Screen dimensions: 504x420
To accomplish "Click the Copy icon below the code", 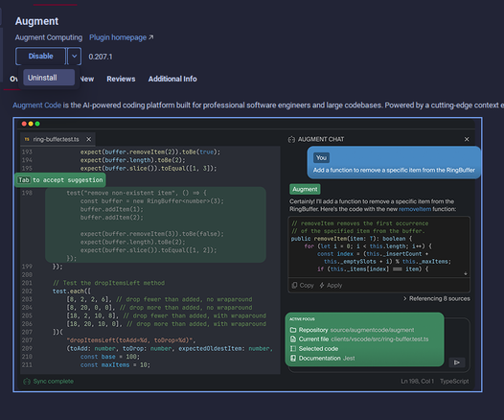I will point(294,285).
